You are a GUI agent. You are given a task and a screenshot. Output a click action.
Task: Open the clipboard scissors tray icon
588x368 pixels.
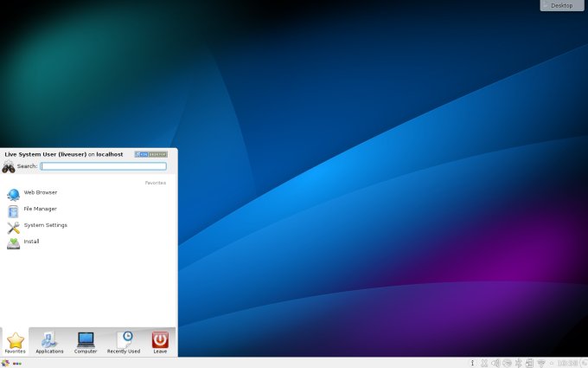tap(484, 363)
